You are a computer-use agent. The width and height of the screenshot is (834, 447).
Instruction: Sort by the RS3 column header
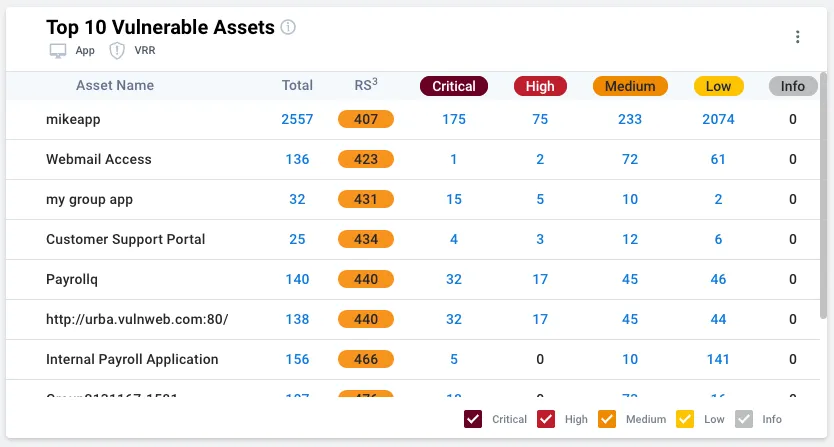pyautogui.click(x=366, y=85)
